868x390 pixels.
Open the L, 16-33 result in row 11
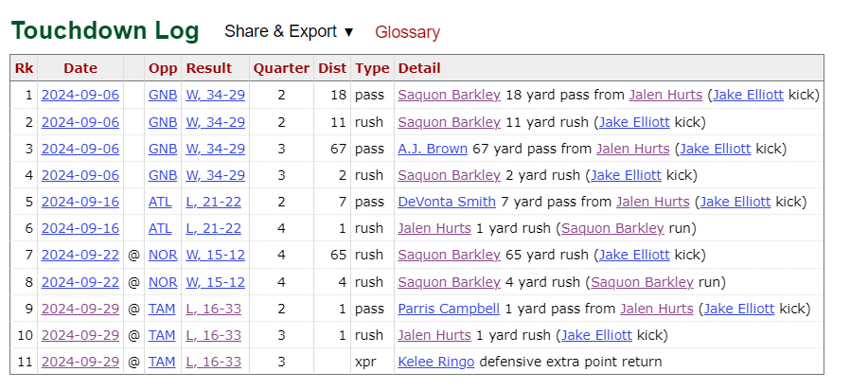[214, 362]
